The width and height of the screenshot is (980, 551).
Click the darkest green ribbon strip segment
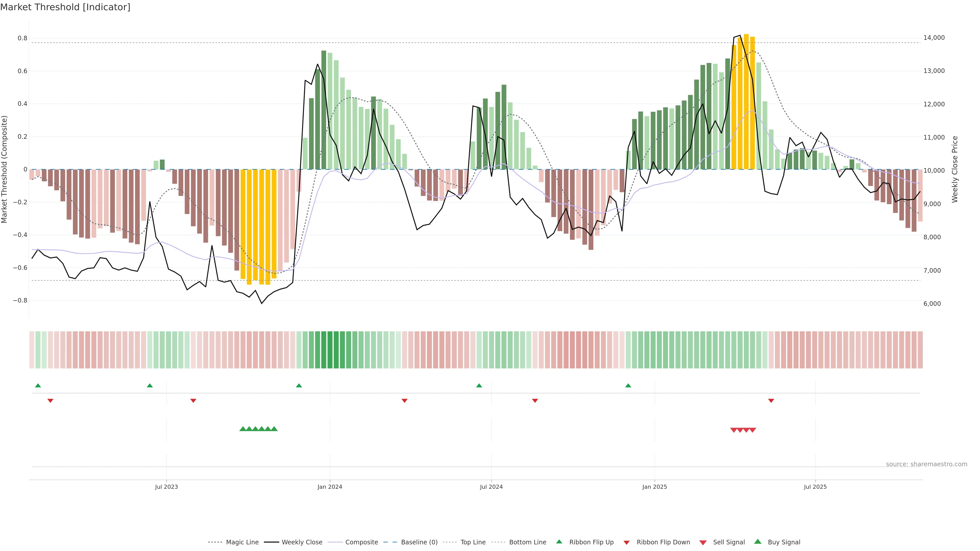(x=330, y=350)
